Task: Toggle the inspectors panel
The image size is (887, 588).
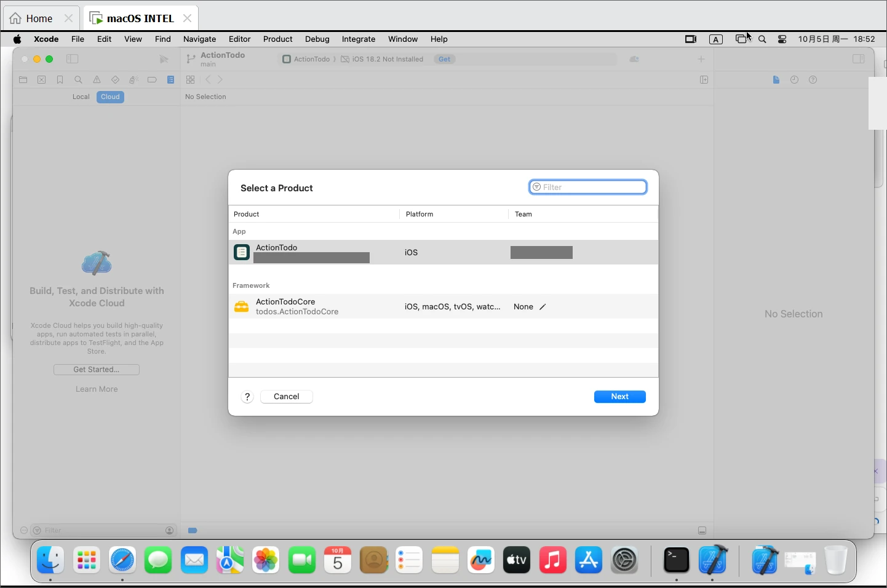Action: (x=859, y=59)
